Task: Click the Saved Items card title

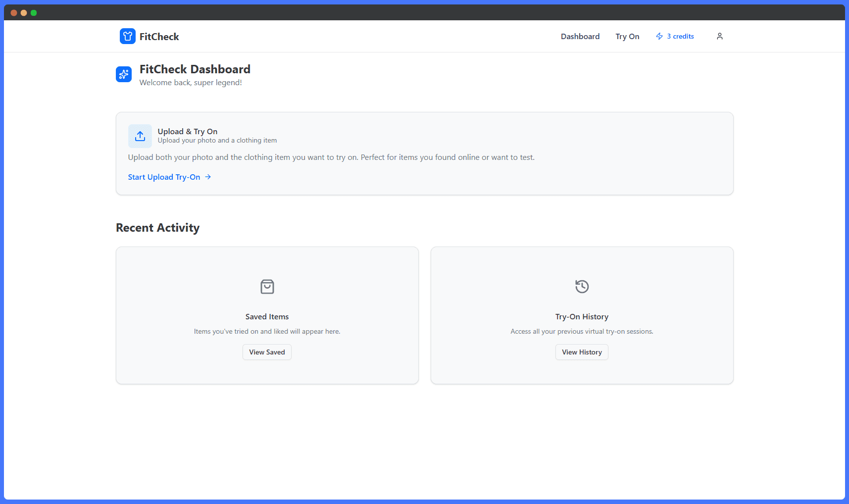Action: click(x=267, y=316)
